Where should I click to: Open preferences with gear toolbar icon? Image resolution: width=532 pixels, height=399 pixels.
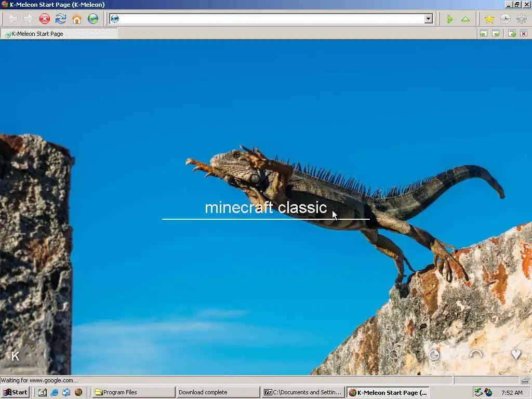522,19
